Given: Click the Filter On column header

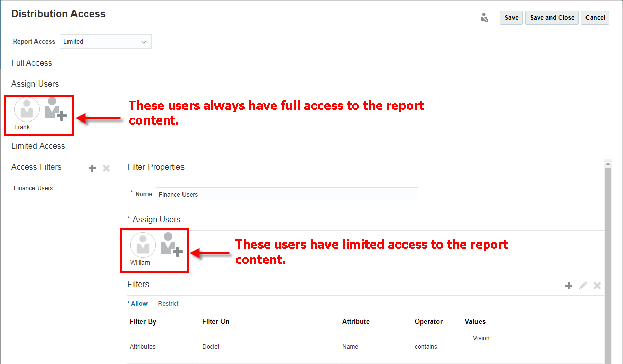Looking at the screenshot, I should click(x=215, y=322).
